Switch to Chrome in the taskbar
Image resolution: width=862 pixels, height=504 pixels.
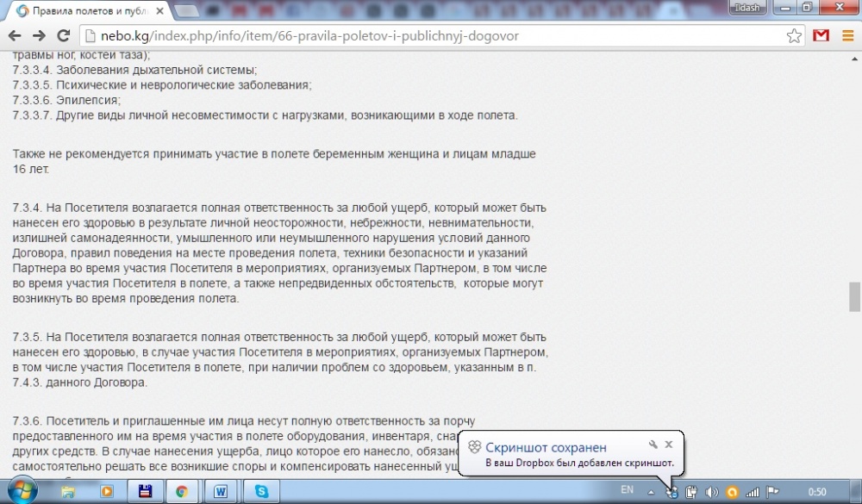[181, 491]
